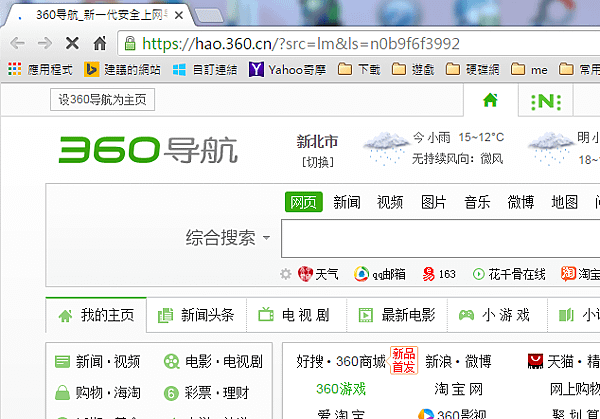Viewport: 600px width, 419px height.
Task: Open the 天猫 link
Action: 551,362
